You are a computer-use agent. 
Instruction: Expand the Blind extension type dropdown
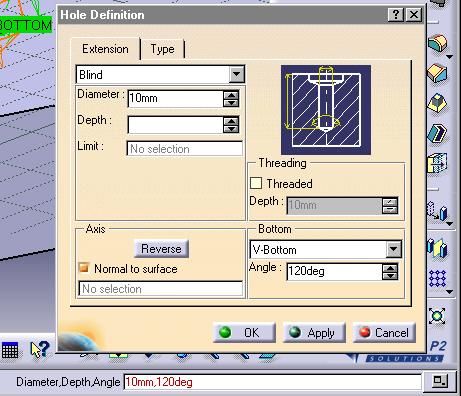pos(237,74)
